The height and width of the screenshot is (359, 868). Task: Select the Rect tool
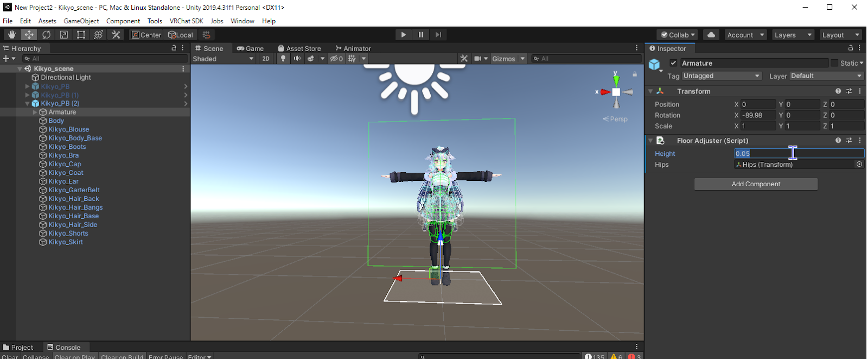pos(81,35)
